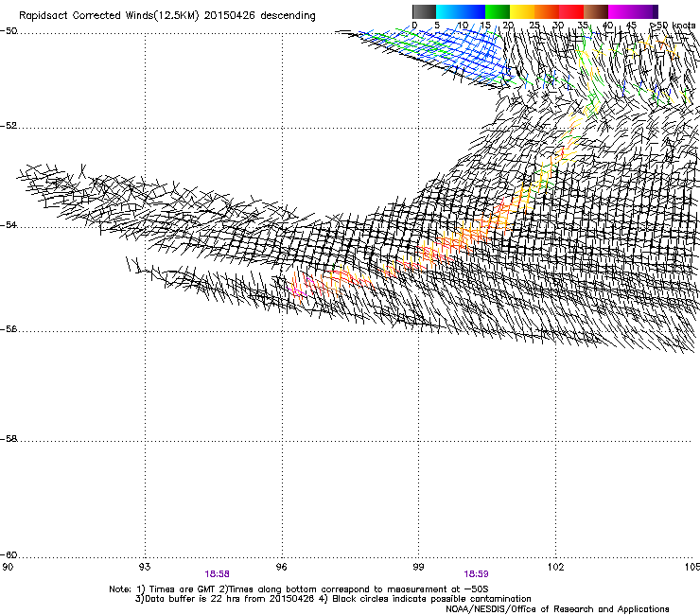Click the latitude label -54
The image size is (700, 615).
pyautogui.click(x=9, y=224)
